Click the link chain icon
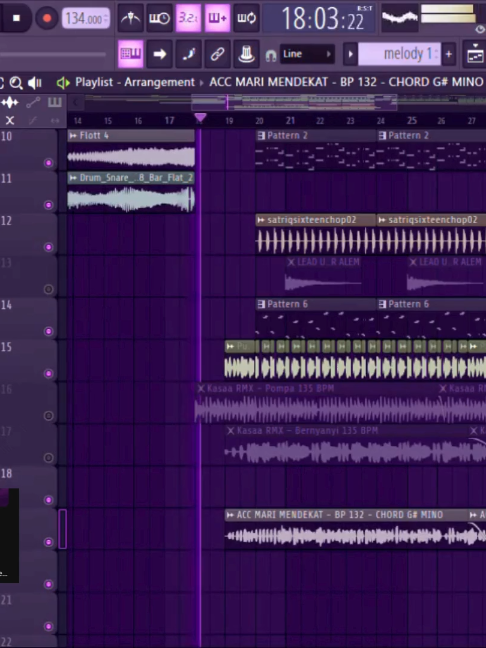 (217, 54)
